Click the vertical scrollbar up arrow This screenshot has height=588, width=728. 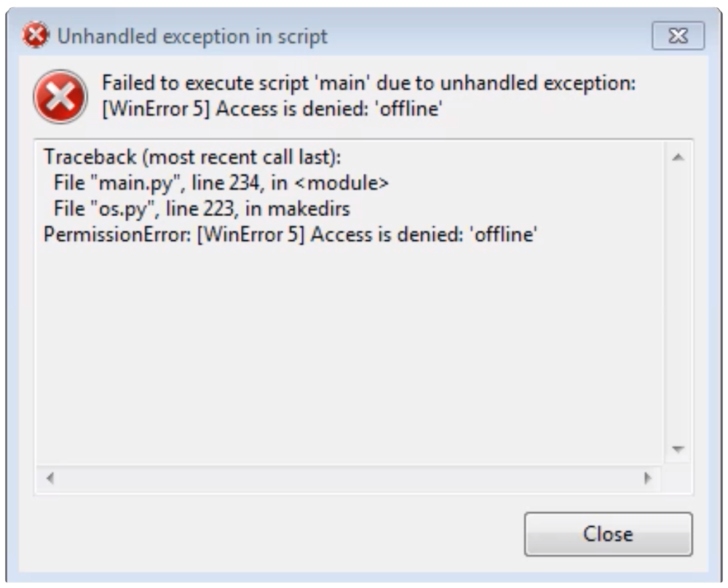pyautogui.click(x=678, y=157)
